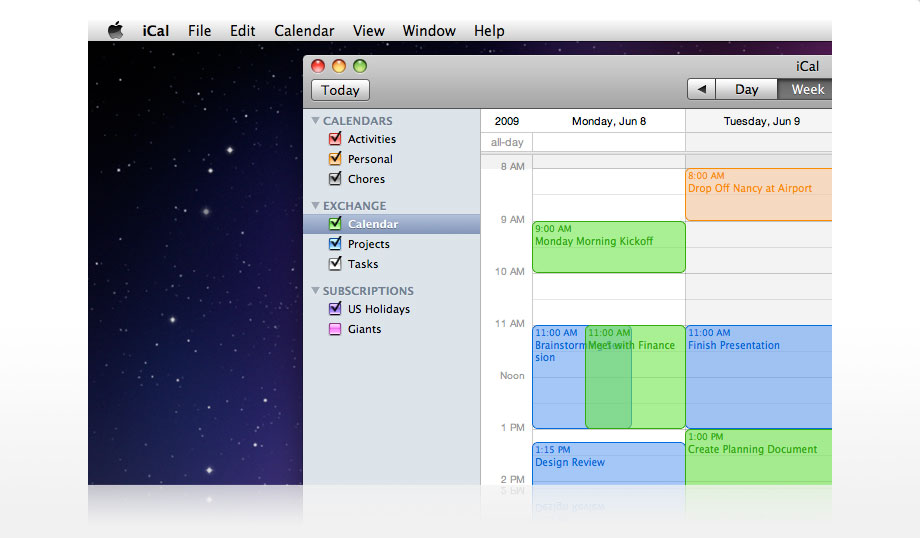Viewport: 920px width, 538px height.
Task: Click the Tuesday, Jun 9 column header
Action: 762,121
